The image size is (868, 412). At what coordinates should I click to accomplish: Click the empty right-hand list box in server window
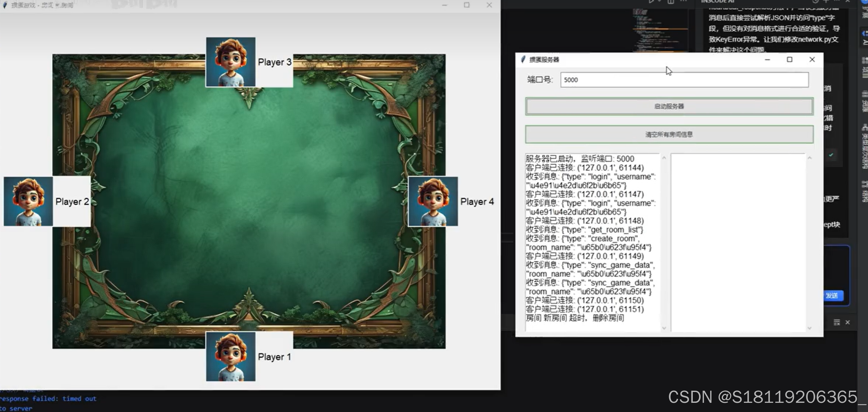click(738, 242)
